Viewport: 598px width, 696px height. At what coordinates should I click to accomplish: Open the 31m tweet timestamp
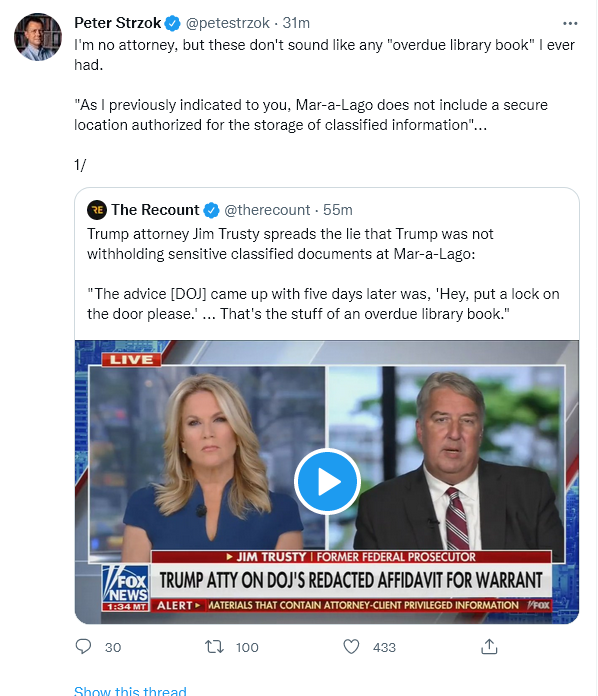[296, 23]
